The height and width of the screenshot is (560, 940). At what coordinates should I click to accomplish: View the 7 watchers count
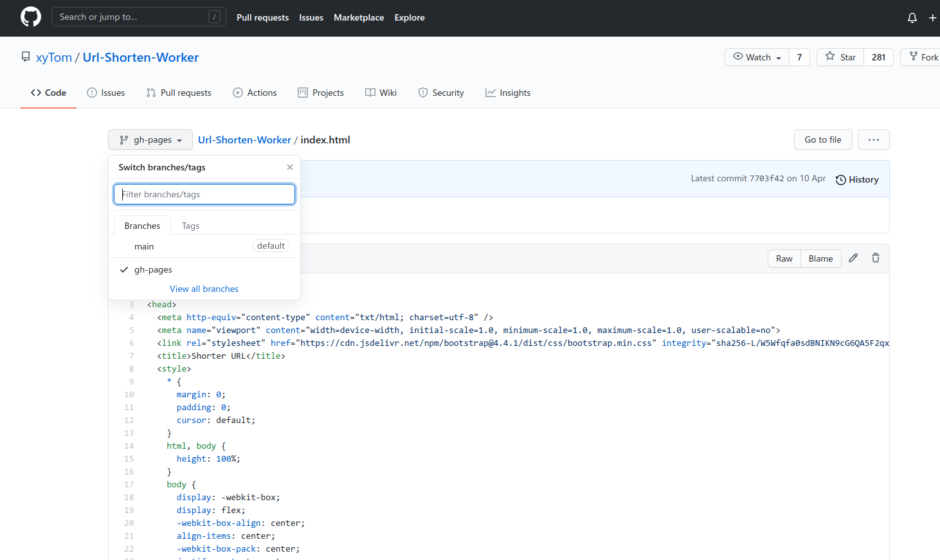click(799, 57)
